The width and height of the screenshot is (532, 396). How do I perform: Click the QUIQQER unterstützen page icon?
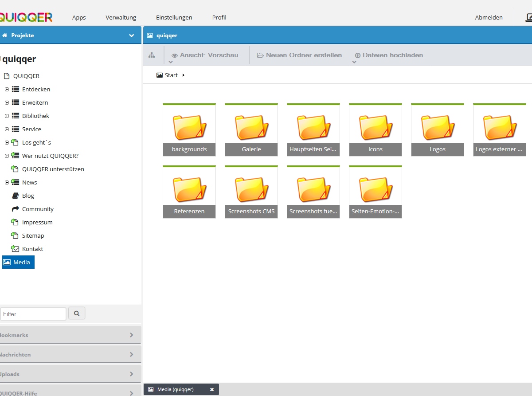tap(14, 169)
